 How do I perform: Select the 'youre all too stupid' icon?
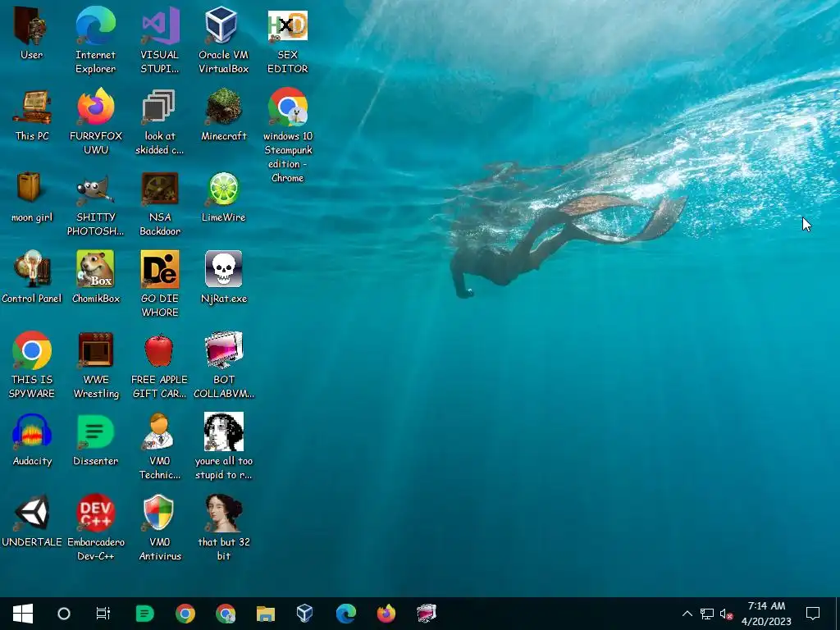click(224, 446)
